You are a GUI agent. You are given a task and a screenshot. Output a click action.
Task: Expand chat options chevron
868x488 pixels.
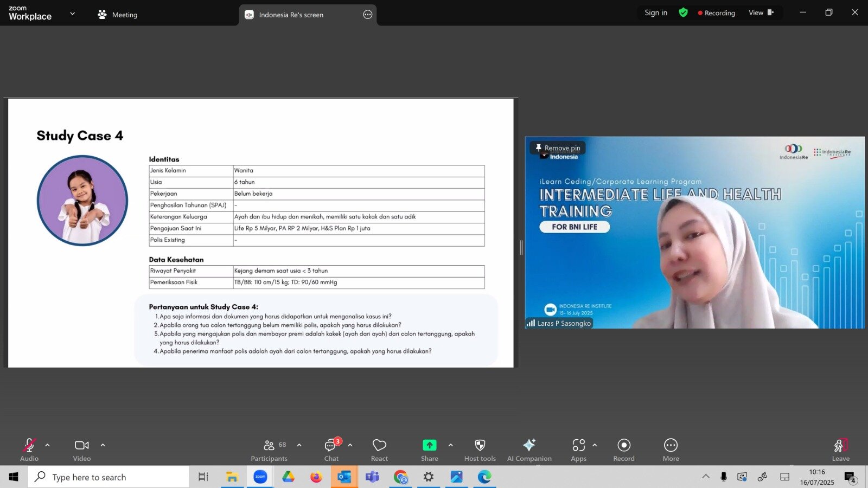[350, 445]
